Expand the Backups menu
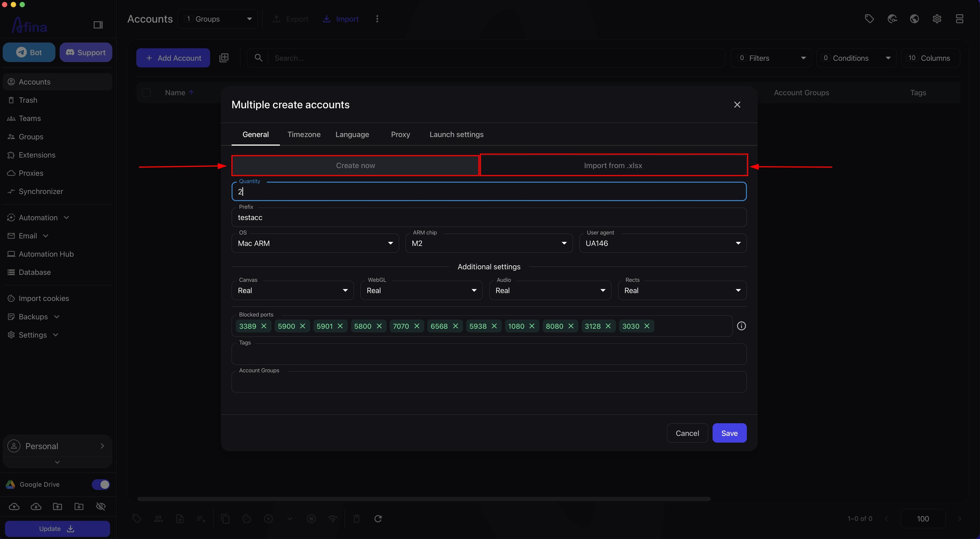Screen dimensions: 980x539 (x=57, y=317)
